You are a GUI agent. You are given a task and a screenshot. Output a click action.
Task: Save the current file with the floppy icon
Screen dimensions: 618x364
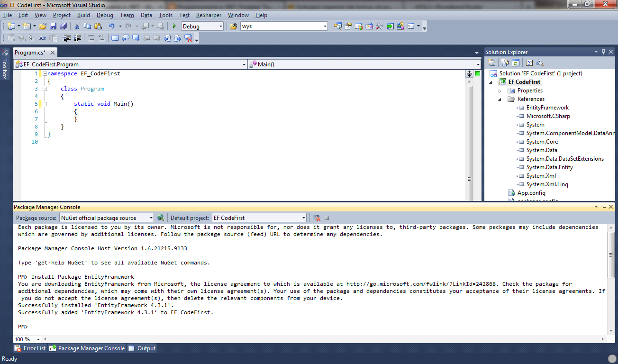coord(53,26)
